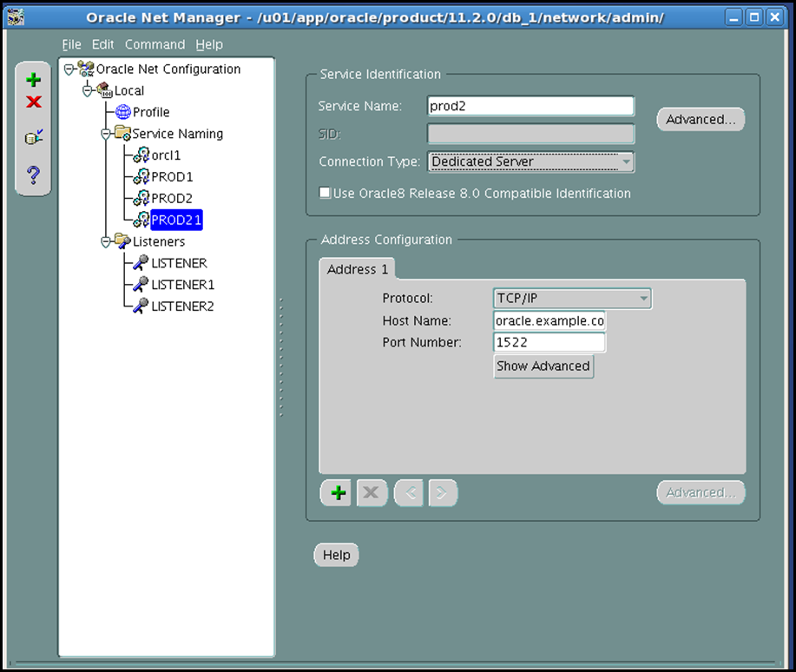This screenshot has height=672, width=796.
Task: Click the Service Naming folder icon
Action: pyautogui.click(x=122, y=133)
